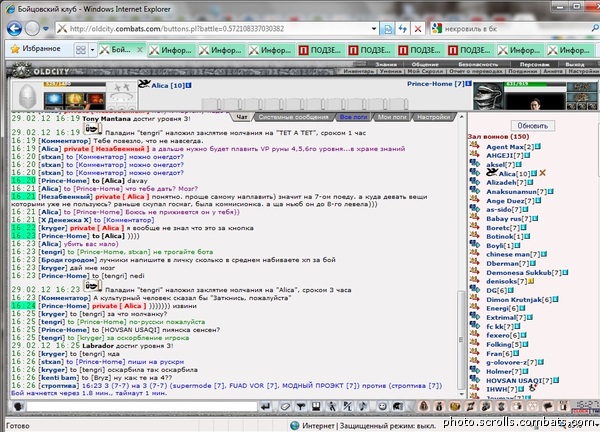Image resolution: width=600 pixels, height=432 pixels.
Task: Open the recent pages dropdown next to the forward button
Action: 46,29
